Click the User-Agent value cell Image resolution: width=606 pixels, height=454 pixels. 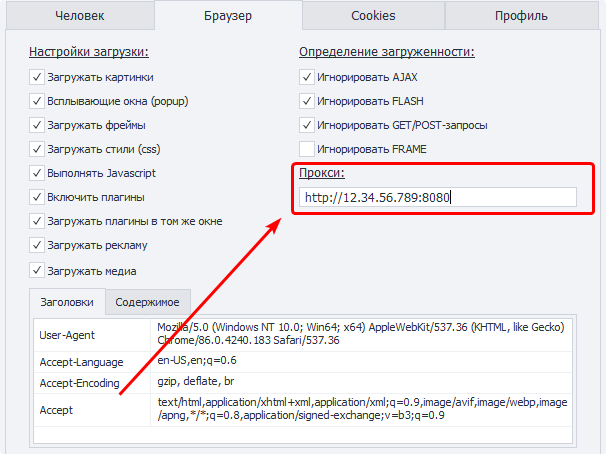point(362,334)
